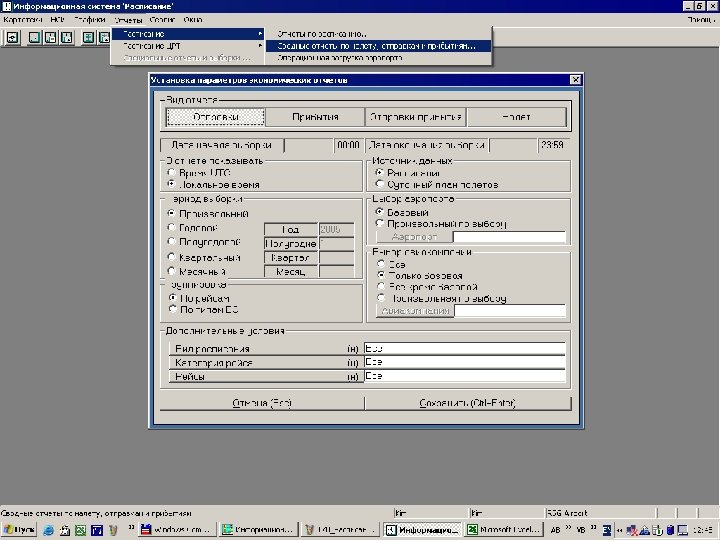Select the 'Годовой' period radio button
The width and height of the screenshot is (720, 540).
(x=172, y=227)
